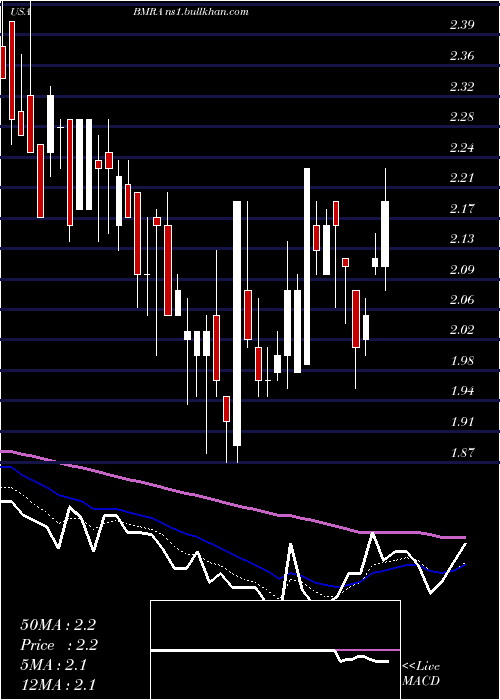
Task: Click the 1.98 price axis label
Action: 462,361
